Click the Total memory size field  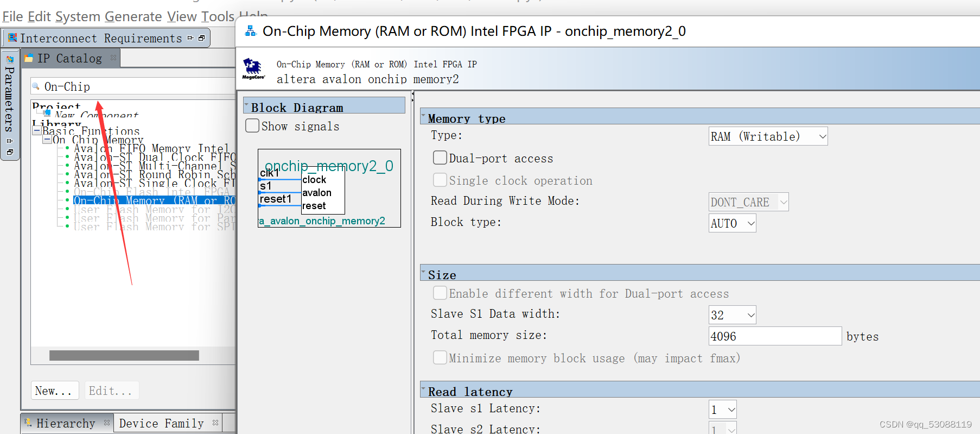(775, 336)
